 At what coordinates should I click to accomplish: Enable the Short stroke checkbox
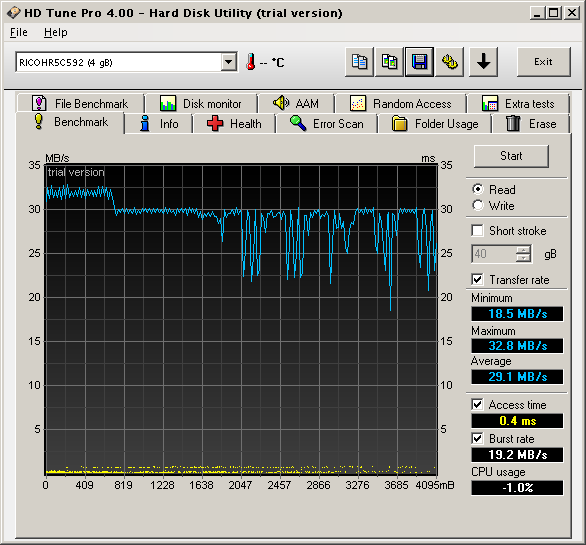pos(477,231)
